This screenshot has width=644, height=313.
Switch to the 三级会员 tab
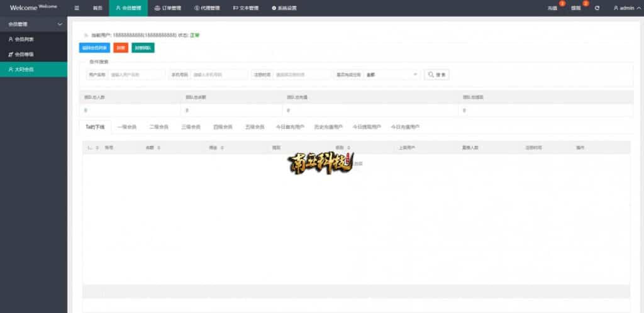tap(191, 127)
